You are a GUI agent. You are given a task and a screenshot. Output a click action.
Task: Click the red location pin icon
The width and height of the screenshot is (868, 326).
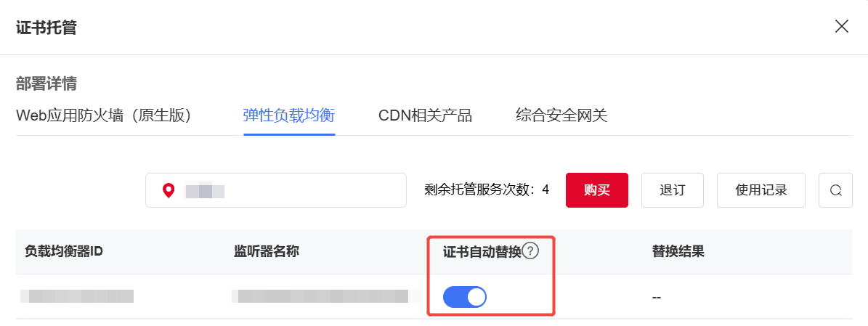click(x=169, y=191)
